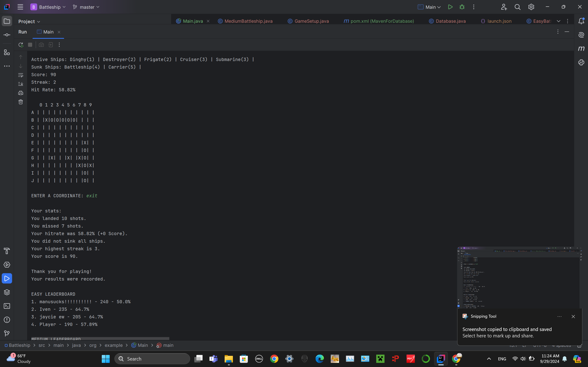Click the green Run Main button
Screen dimensions: 588x367
point(450,7)
